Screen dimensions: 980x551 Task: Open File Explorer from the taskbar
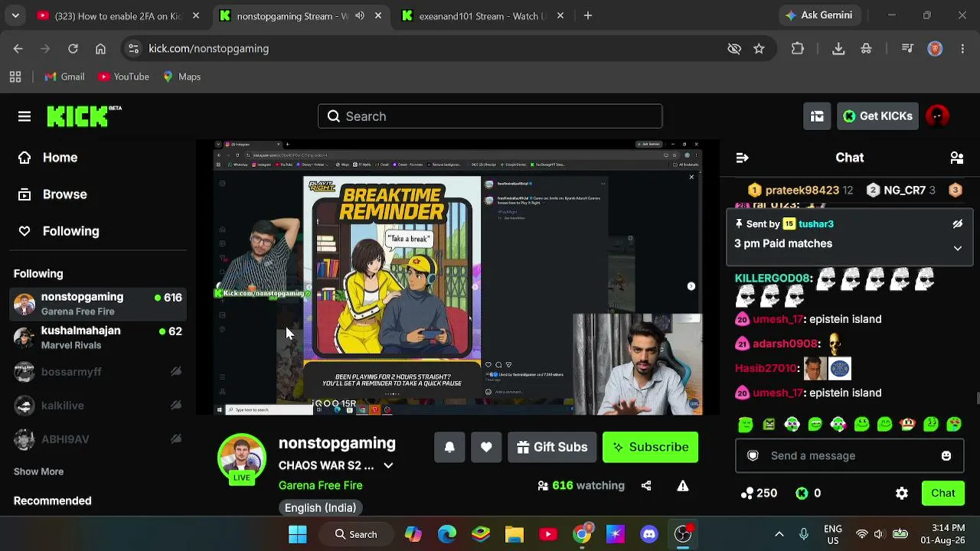point(514,534)
